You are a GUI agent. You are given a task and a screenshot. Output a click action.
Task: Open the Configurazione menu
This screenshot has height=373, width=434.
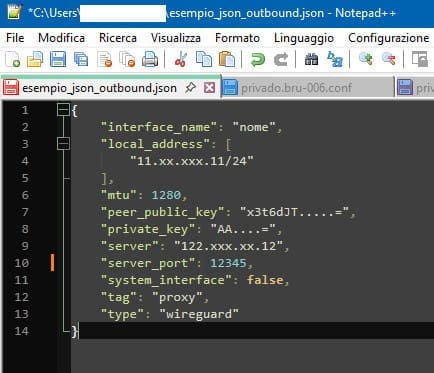[x=389, y=38]
